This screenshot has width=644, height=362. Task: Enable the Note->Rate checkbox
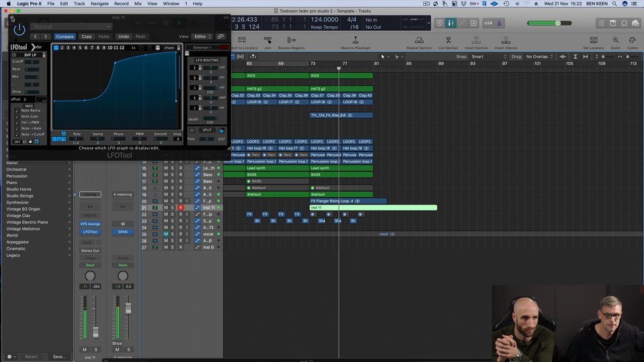point(16,129)
